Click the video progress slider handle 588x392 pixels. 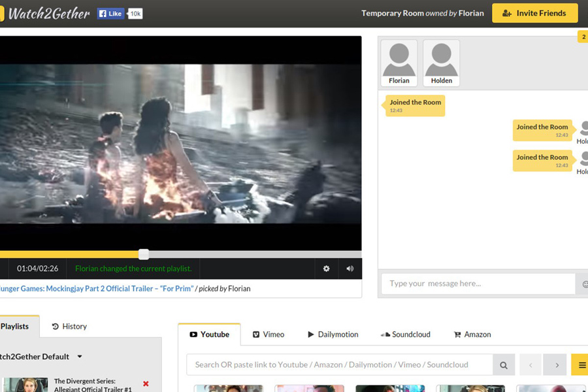point(144,254)
